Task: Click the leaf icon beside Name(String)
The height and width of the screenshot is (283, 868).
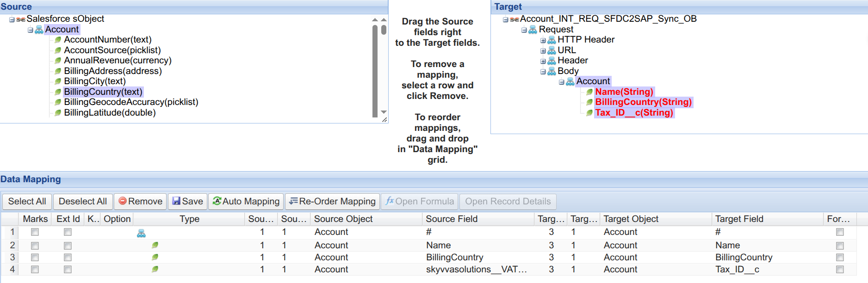Action: 589,92
